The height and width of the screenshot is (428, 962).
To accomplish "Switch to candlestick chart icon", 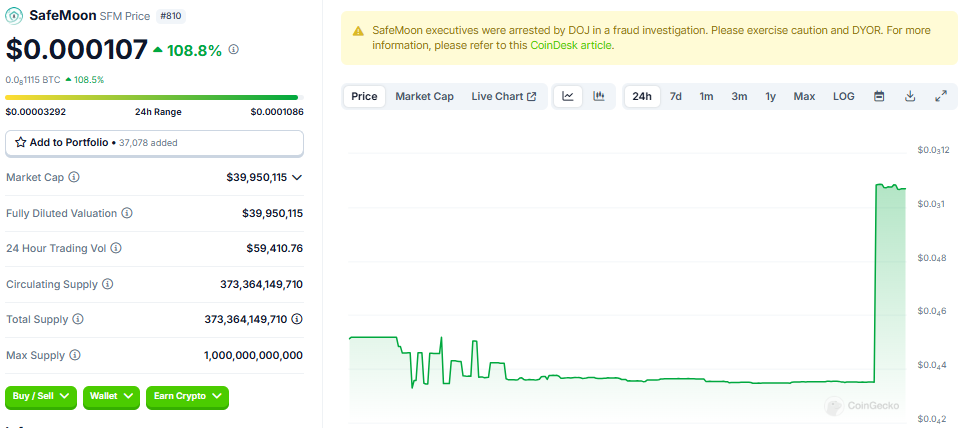I will tap(599, 96).
